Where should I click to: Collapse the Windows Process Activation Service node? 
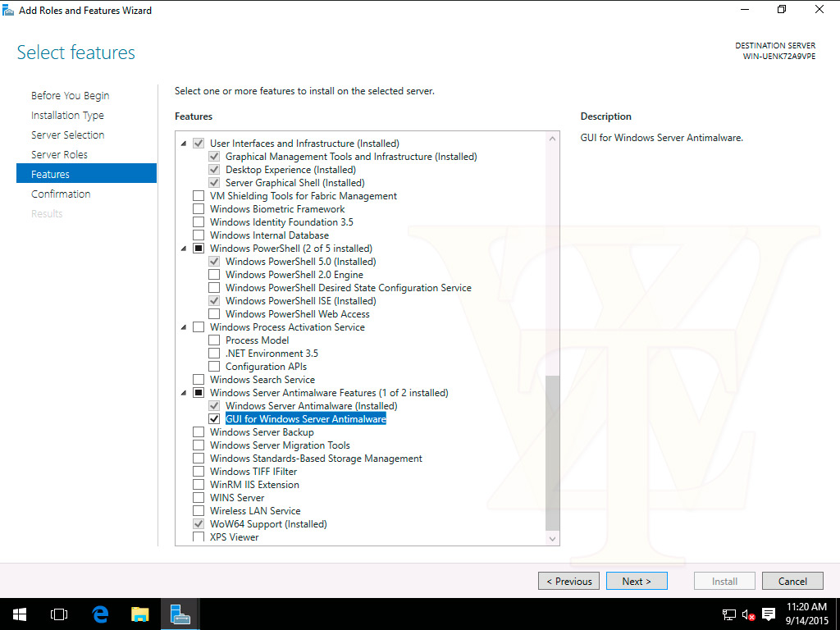[x=183, y=327]
